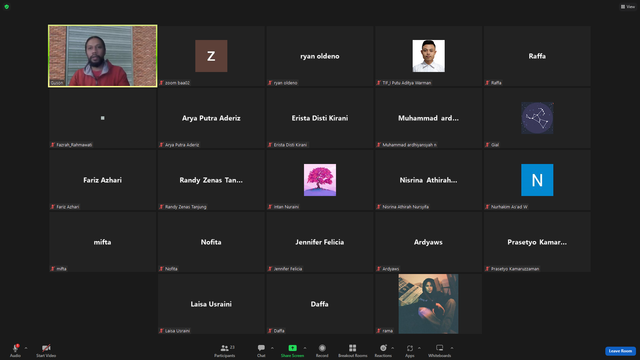640x360 pixels.
Task: Click muted mic icon on Daffa's name label
Action: 270,331
